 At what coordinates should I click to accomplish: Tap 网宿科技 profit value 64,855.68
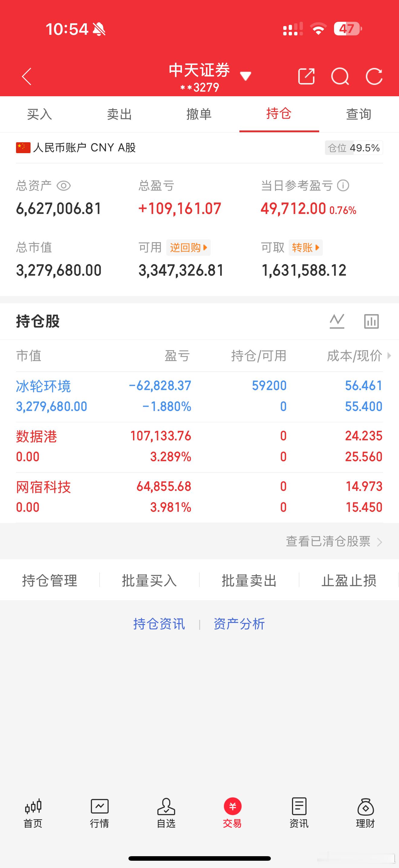click(x=164, y=487)
